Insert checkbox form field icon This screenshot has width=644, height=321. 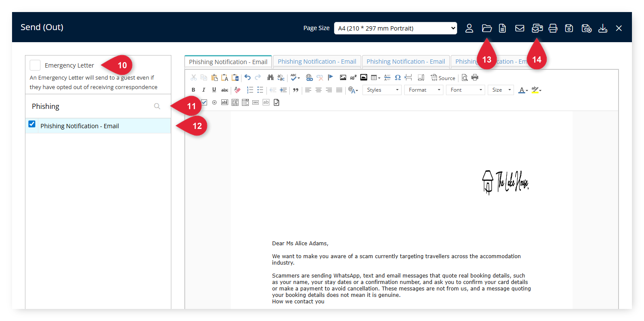pyautogui.click(x=204, y=102)
